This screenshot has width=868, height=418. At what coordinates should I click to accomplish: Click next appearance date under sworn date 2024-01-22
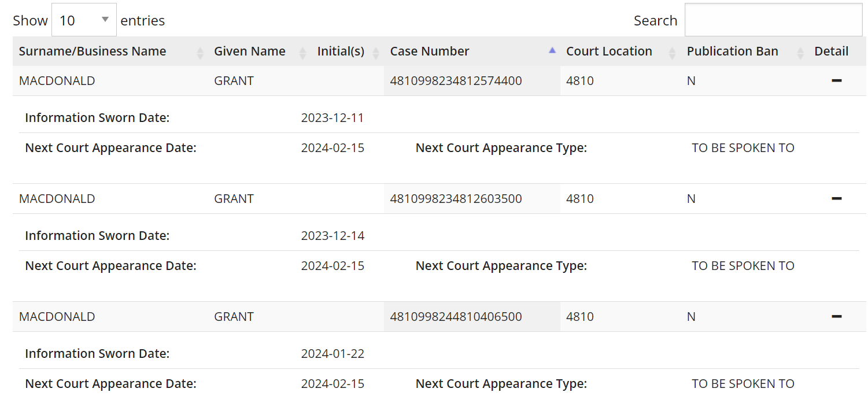click(333, 384)
